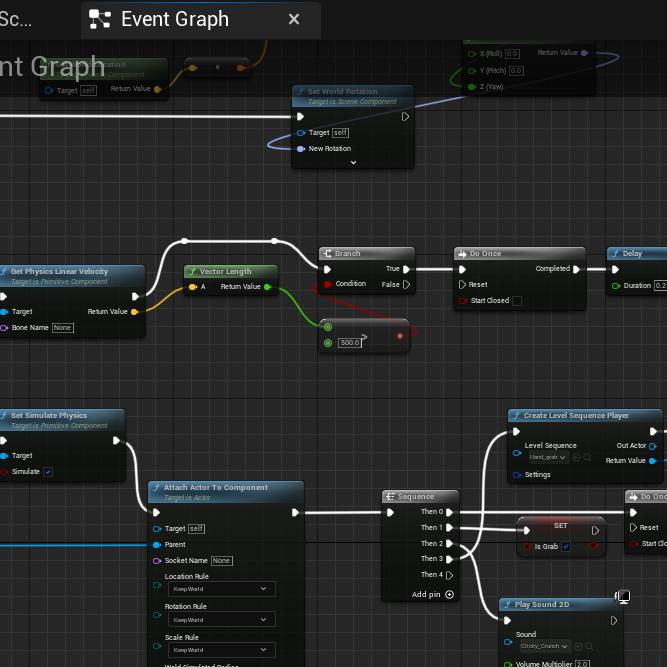Edit the 500.0 comparison value field
This screenshot has width=667, height=667.
350,342
